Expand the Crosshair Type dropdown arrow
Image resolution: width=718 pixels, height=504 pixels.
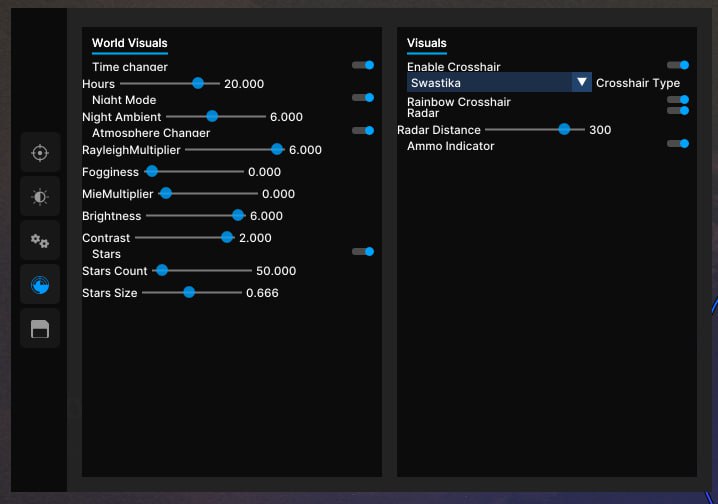click(581, 83)
